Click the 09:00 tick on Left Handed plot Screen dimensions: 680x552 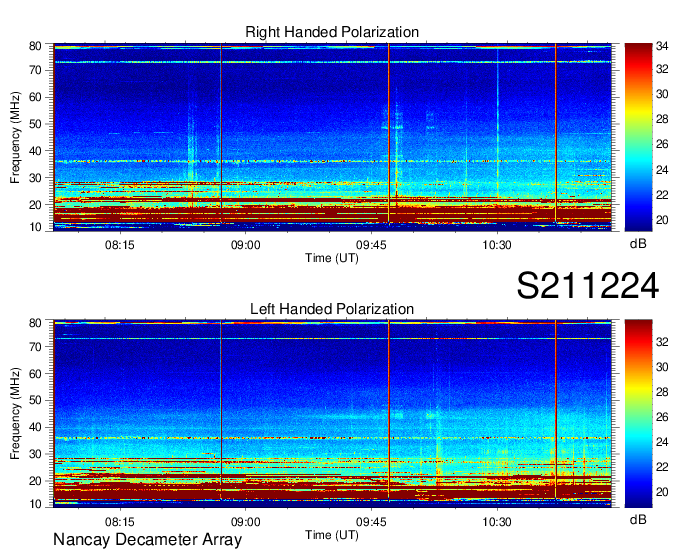245,522
